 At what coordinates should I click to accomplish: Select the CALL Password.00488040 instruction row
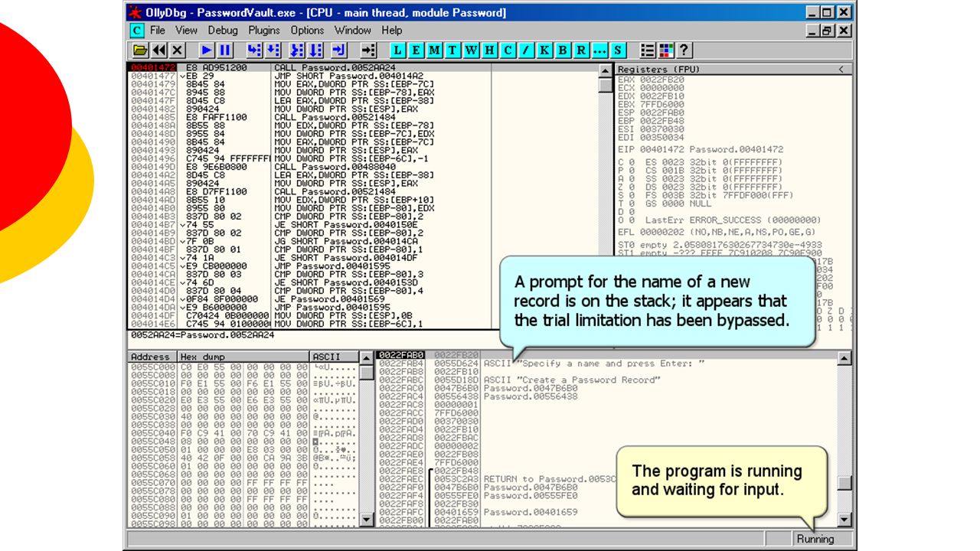tap(363, 167)
